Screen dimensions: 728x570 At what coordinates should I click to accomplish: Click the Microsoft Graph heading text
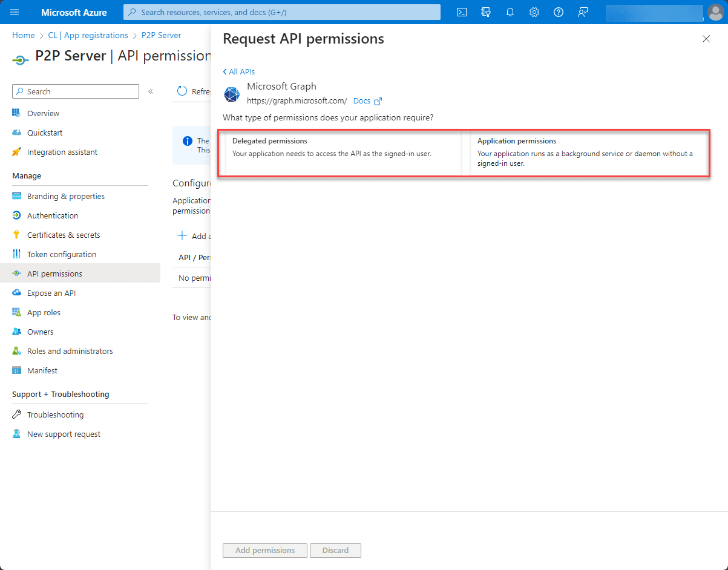point(281,87)
